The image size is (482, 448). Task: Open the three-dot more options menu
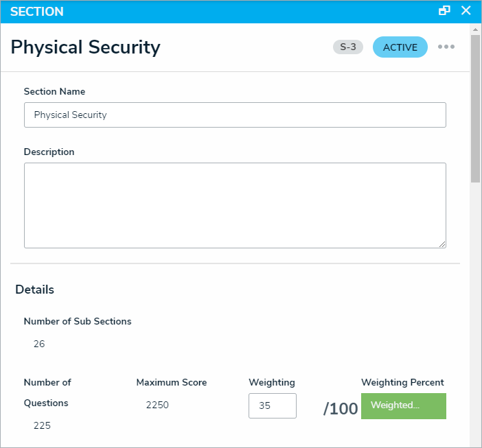[446, 47]
